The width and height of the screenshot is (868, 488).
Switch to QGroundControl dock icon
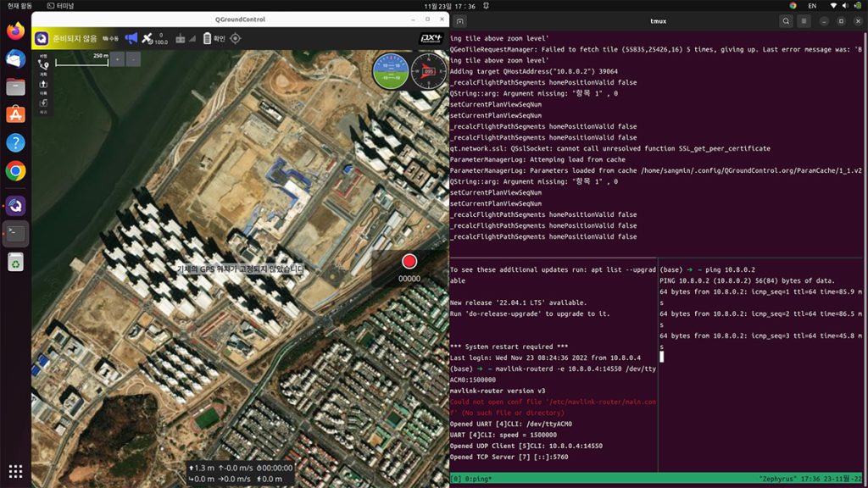[15, 206]
